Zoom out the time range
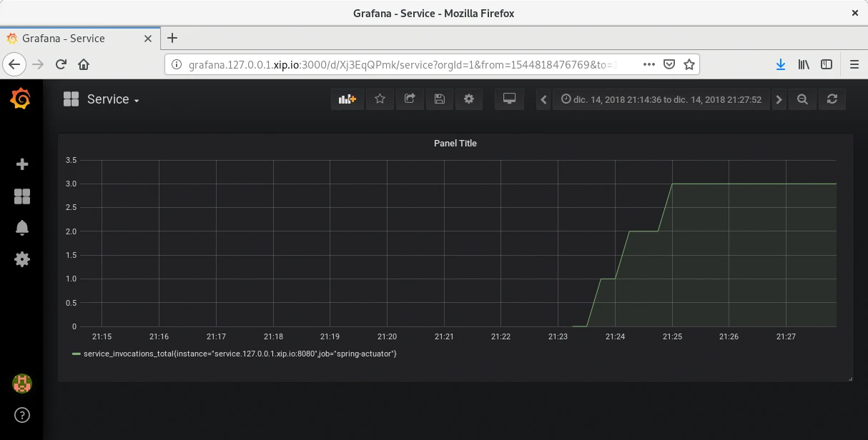The width and height of the screenshot is (868, 440). click(x=802, y=100)
